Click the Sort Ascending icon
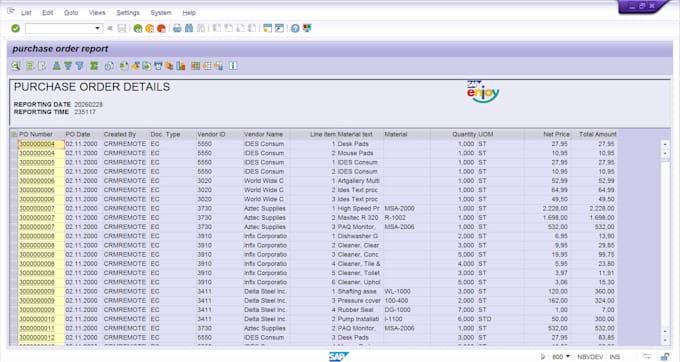 point(56,66)
